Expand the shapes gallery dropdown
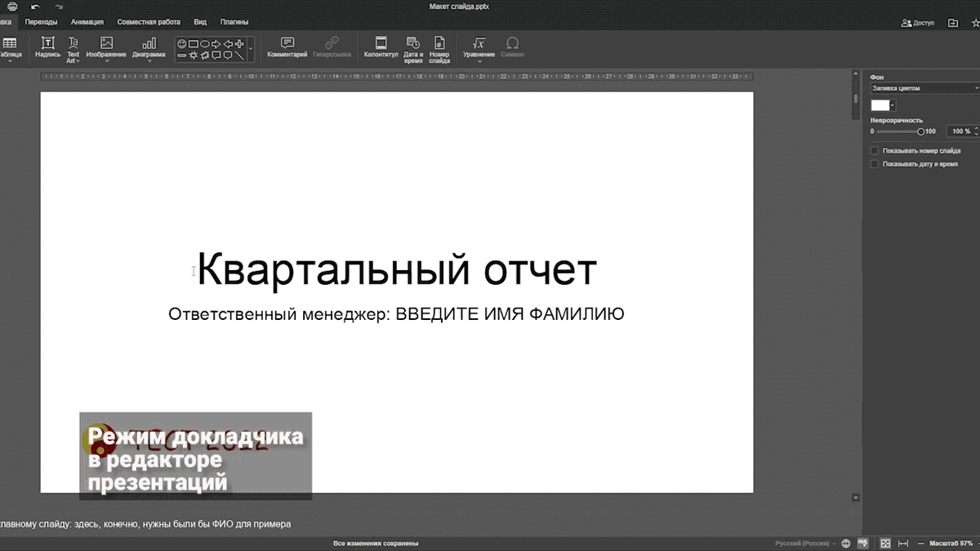Viewport: 980px width, 551px height. tap(251, 49)
